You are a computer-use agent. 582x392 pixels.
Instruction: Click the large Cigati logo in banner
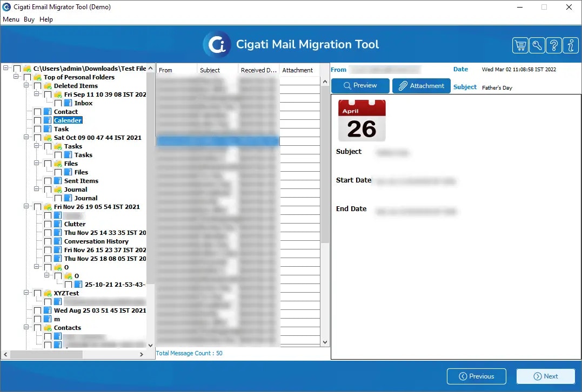(x=217, y=44)
